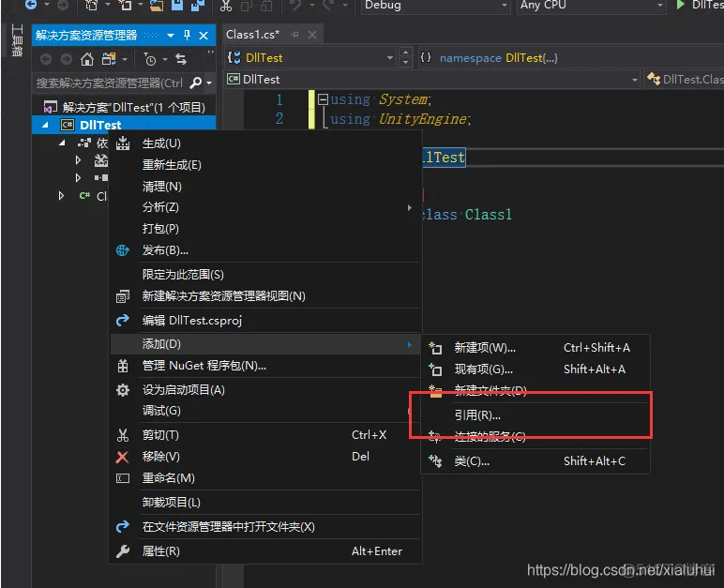Screen dimensions: 724x588
Task: Click the switch views icon in Solution Explorer
Action: 109,59
